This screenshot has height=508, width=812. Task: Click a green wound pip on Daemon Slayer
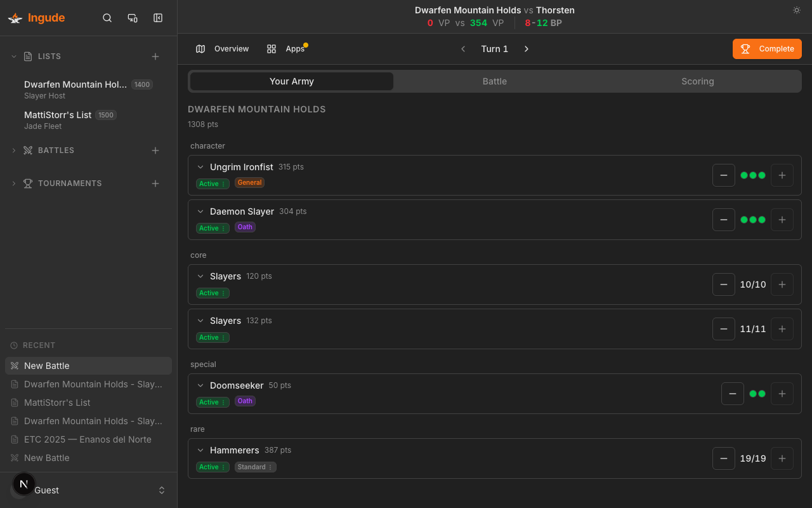pyautogui.click(x=752, y=220)
